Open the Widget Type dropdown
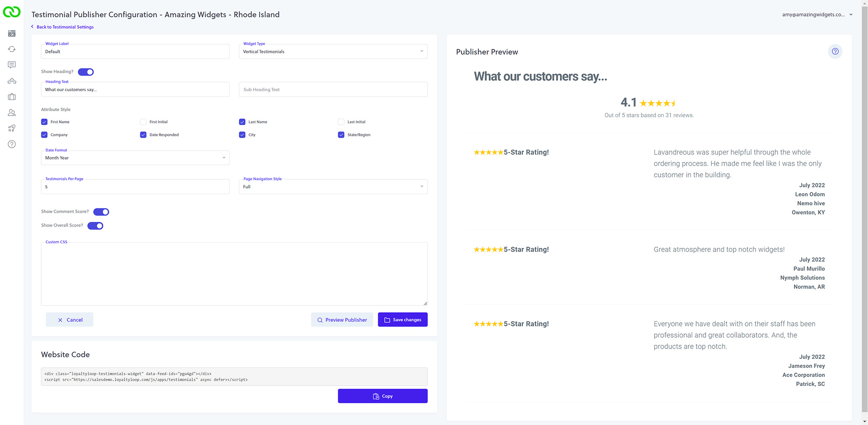Screen dimensions: 868x425 click(x=333, y=52)
